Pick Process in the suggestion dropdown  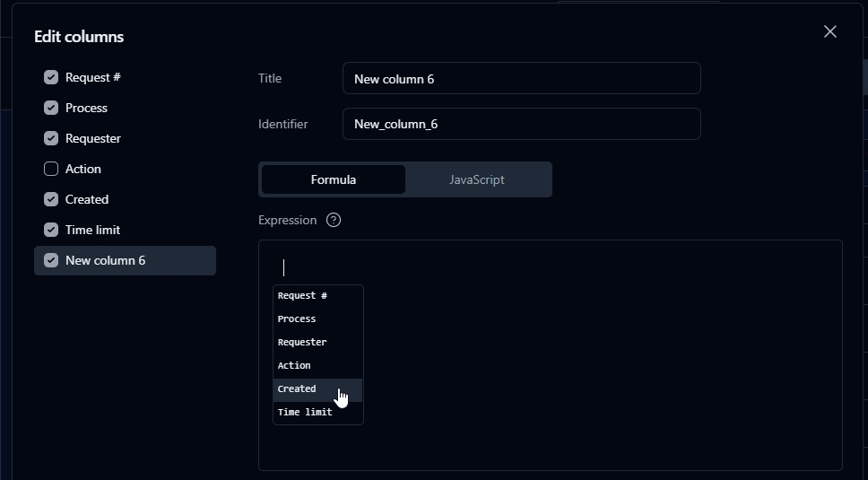click(297, 319)
